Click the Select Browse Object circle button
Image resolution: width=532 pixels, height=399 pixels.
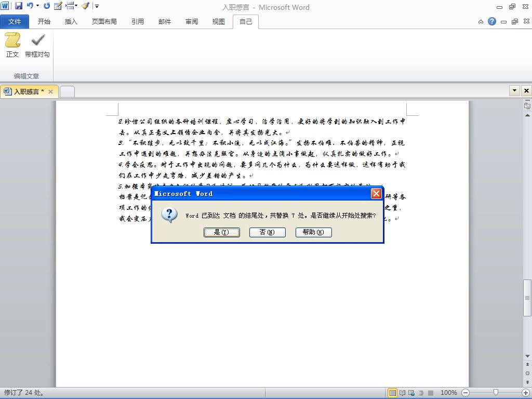527,373
